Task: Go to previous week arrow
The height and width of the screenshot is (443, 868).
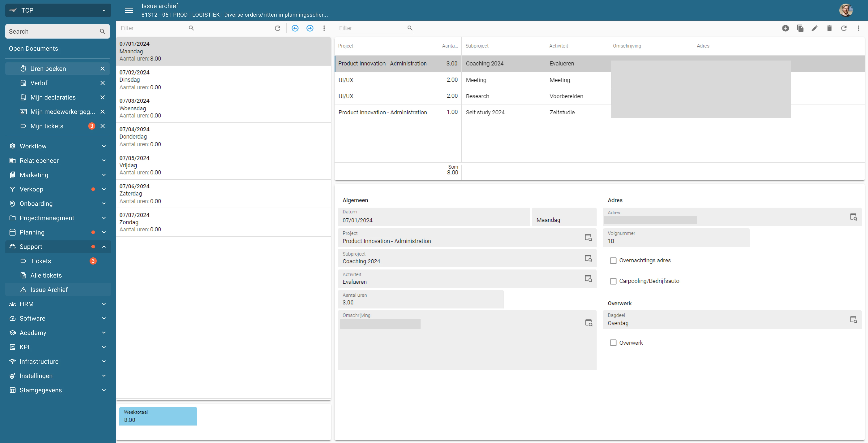Action: tap(295, 28)
